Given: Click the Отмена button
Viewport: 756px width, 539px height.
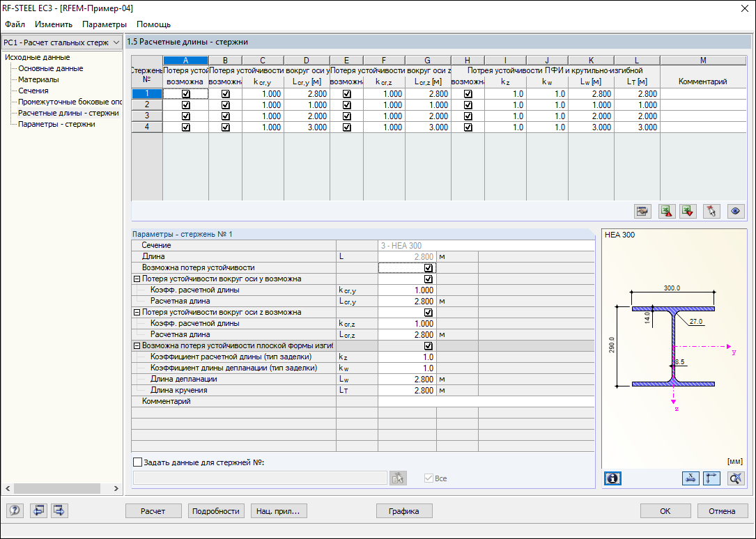Looking at the screenshot, I should pos(723,511).
